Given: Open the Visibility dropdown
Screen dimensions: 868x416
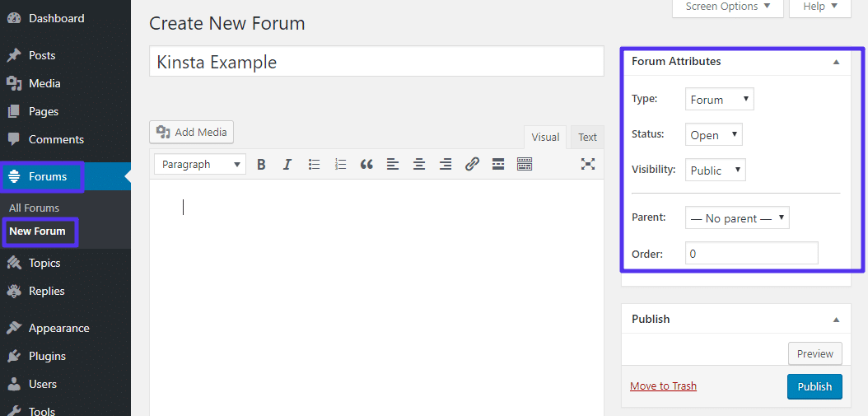Looking at the screenshot, I should point(715,171).
